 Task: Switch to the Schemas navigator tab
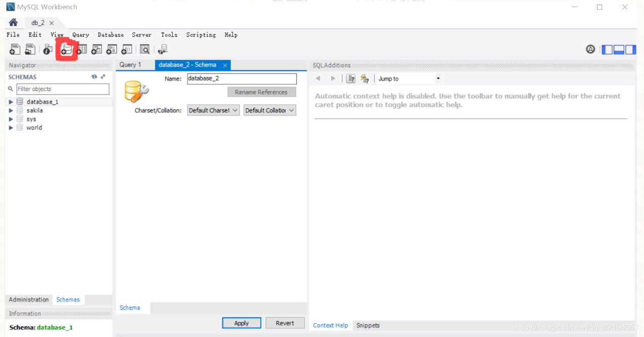pyautogui.click(x=68, y=300)
